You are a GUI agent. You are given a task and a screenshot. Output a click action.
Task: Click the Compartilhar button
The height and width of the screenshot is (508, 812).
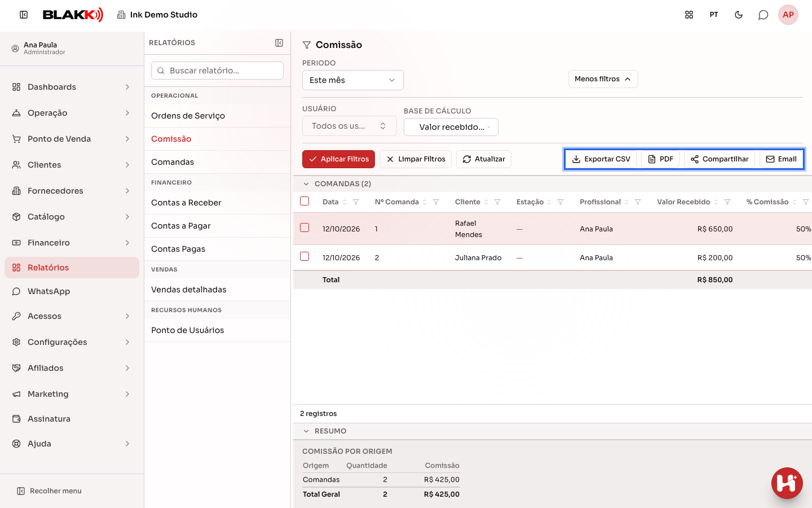click(720, 159)
